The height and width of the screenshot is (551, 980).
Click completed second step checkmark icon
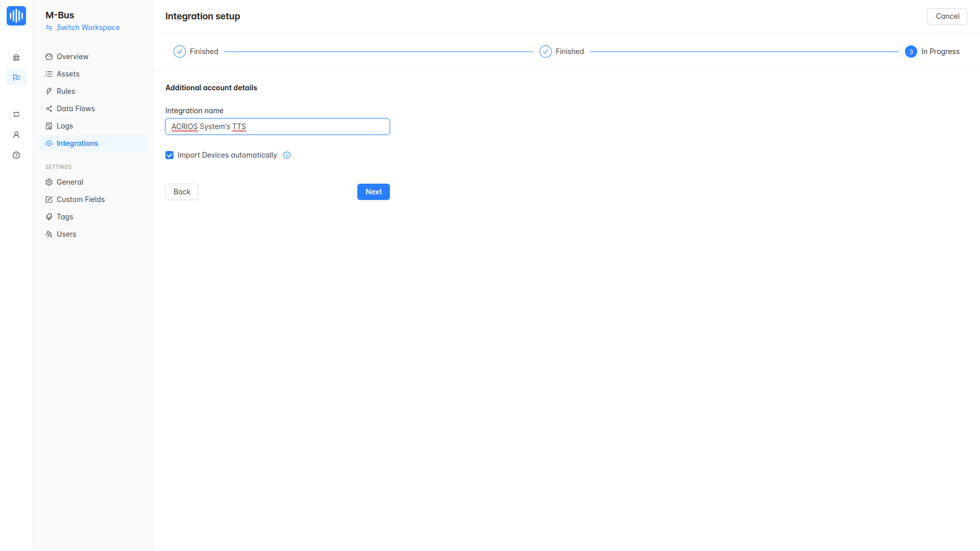[x=545, y=52]
